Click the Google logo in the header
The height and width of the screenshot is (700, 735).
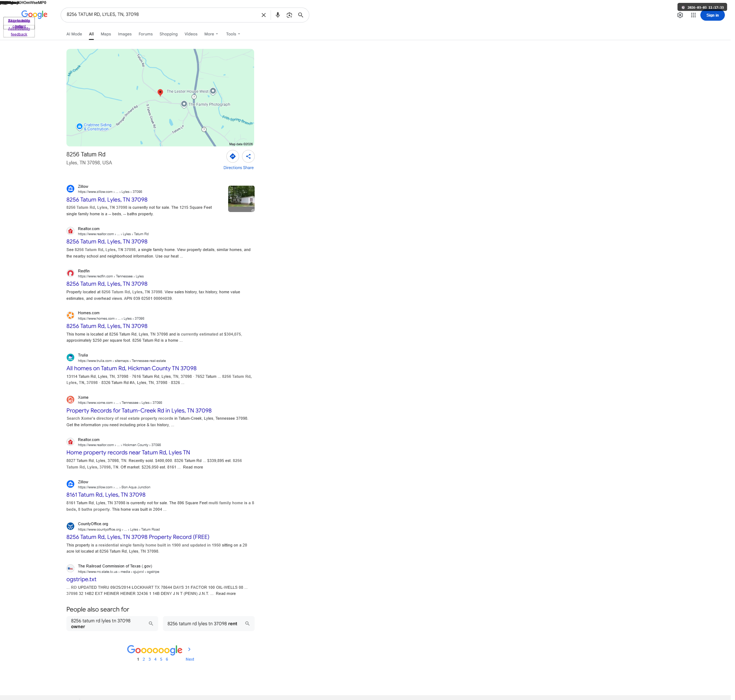tap(35, 14)
